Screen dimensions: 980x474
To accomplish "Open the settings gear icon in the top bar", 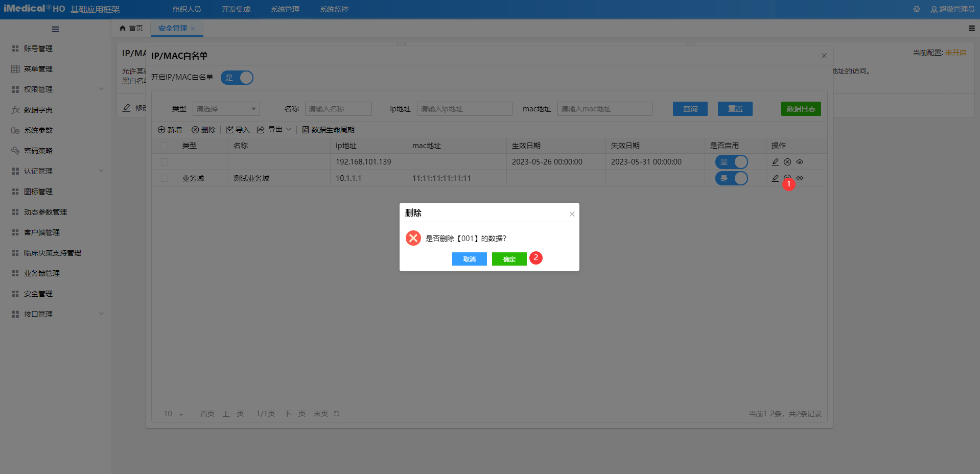I will (916, 9).
